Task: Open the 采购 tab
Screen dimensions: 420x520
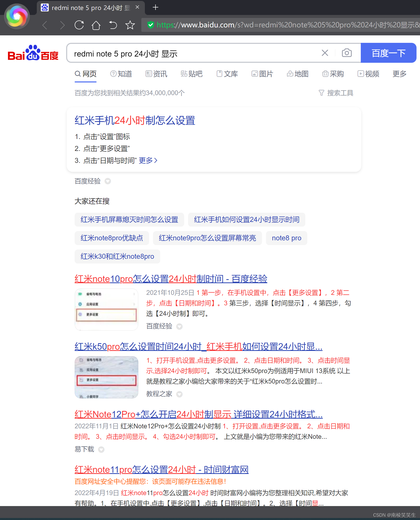Action: point(333,74)
